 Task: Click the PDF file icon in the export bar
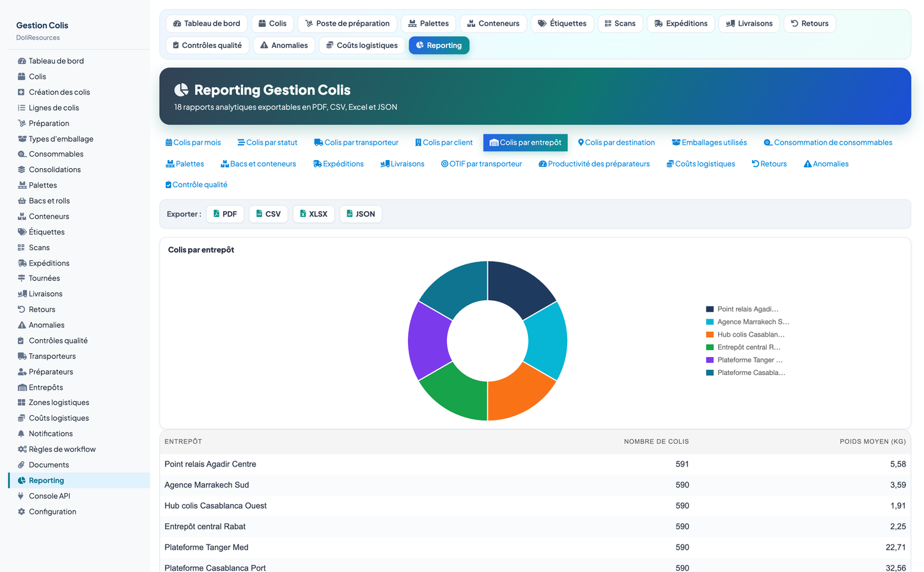[x=217, y=214]
